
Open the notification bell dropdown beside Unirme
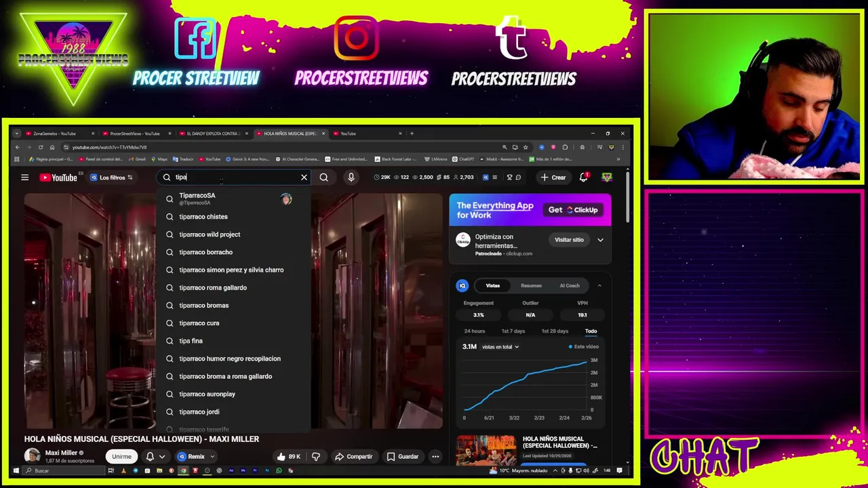[155, 457]
